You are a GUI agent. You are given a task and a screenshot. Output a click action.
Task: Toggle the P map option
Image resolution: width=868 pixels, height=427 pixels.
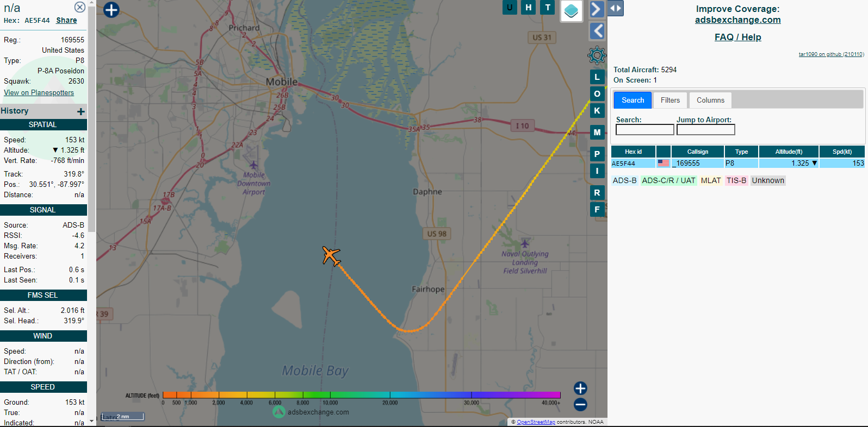597,154
